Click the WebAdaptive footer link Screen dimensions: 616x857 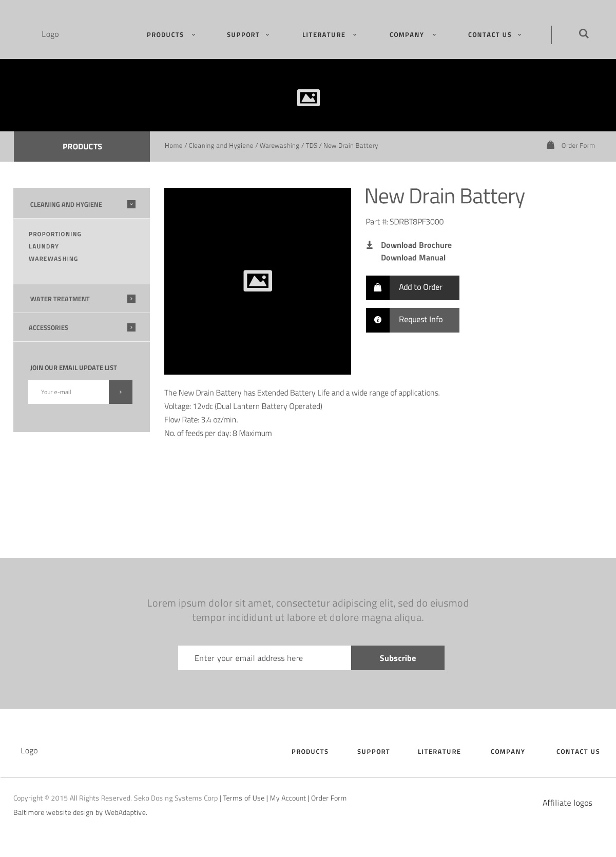(125, 812)
